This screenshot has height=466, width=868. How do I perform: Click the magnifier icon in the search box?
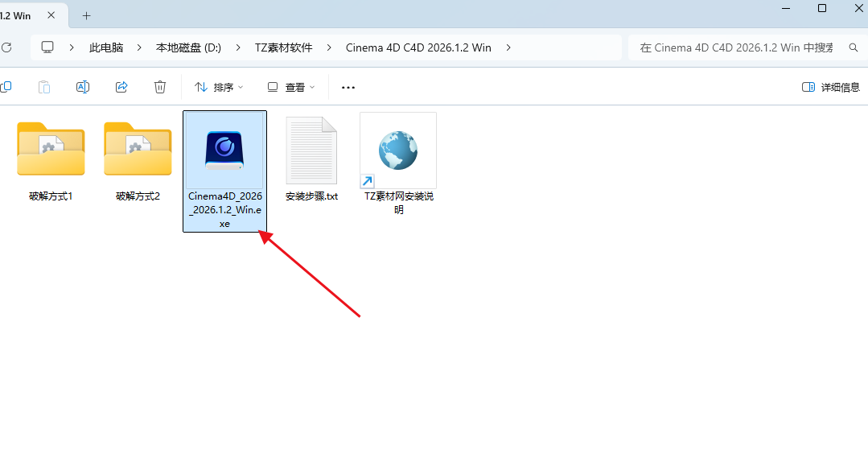(854, 47)
